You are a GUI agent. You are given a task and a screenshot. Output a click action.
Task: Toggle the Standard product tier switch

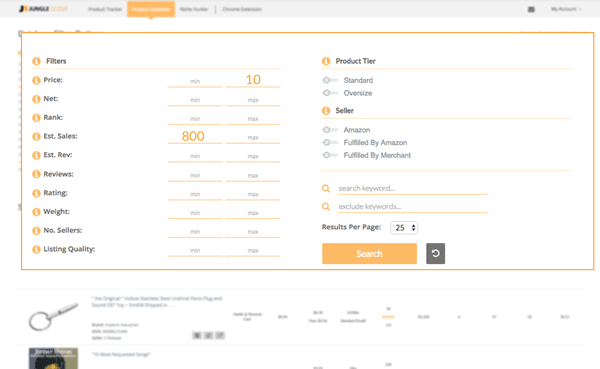click(330, 80)
